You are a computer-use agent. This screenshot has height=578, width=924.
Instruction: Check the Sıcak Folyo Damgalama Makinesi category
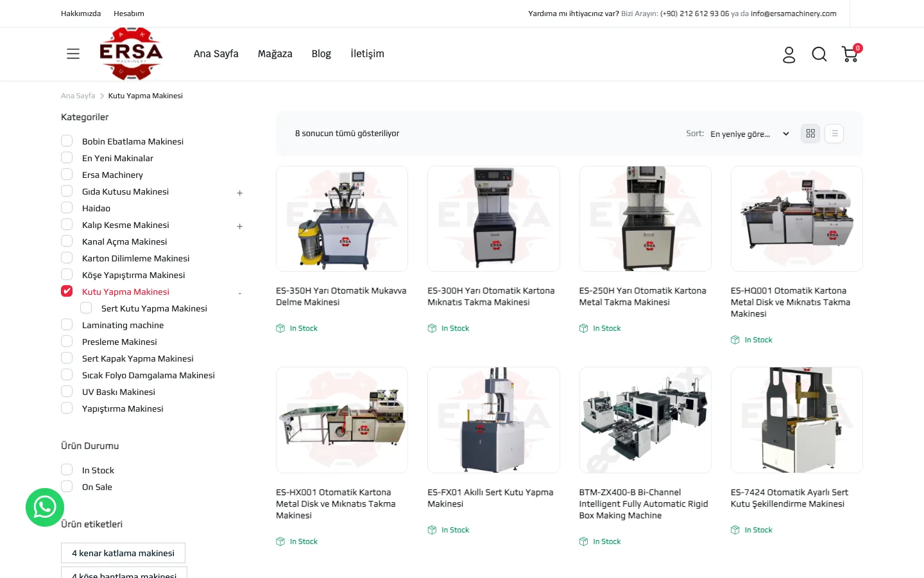(67, 375)
